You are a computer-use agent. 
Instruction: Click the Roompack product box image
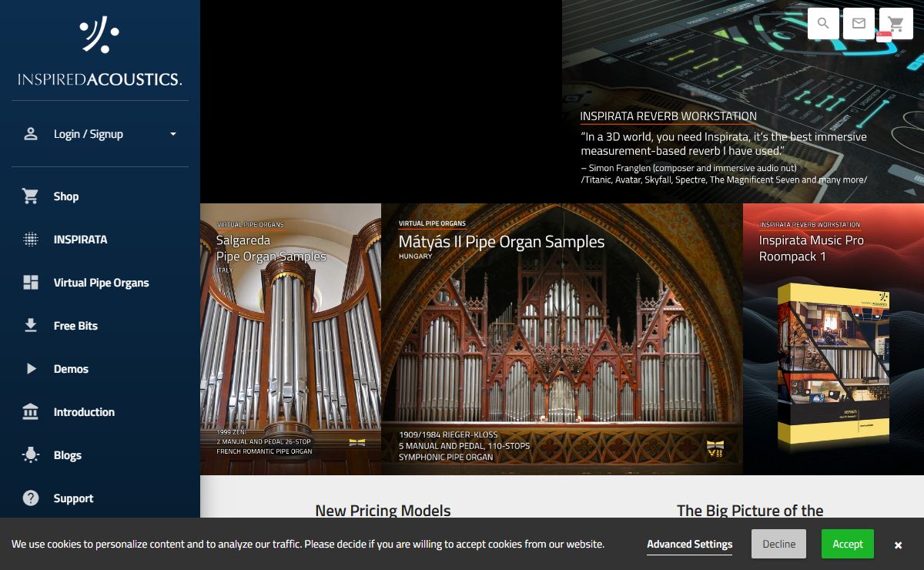(x=833, y=368)
